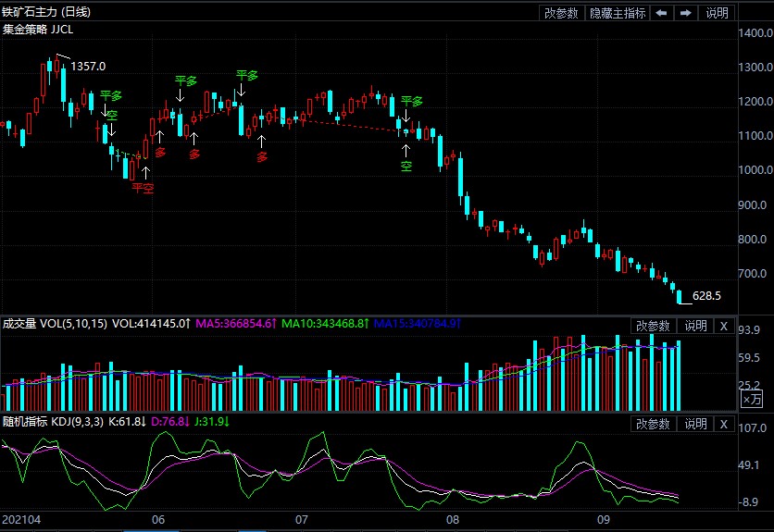Close the volume (成交量) indicator panel
The height and width of the screenshot is (532, 774).
[724, 326]
